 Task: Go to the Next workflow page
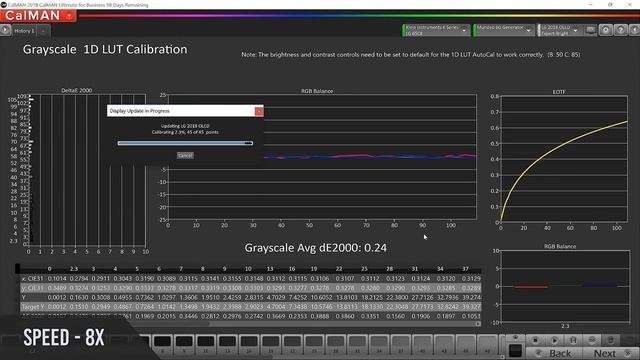tap(611, 353)
